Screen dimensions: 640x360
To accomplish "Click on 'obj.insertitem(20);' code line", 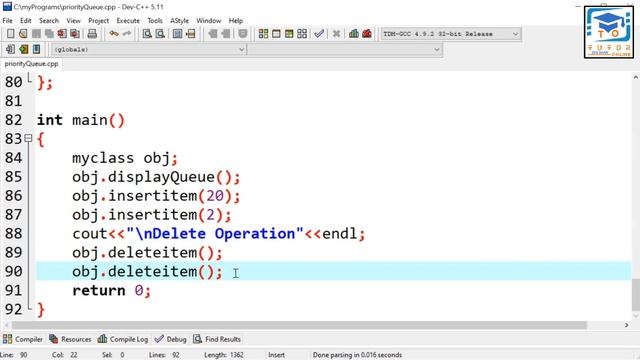I will point(156,196).
